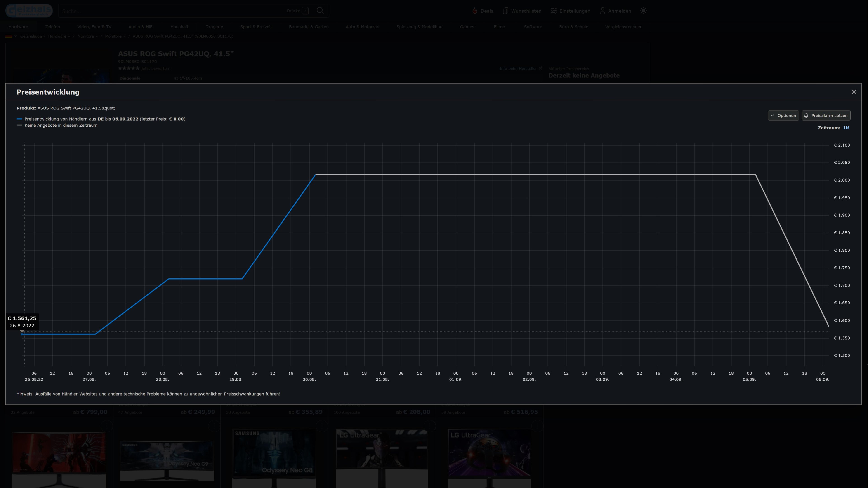Click the Anmelden user icon
This screenshot has width=868, height=488.
(602, 11)
